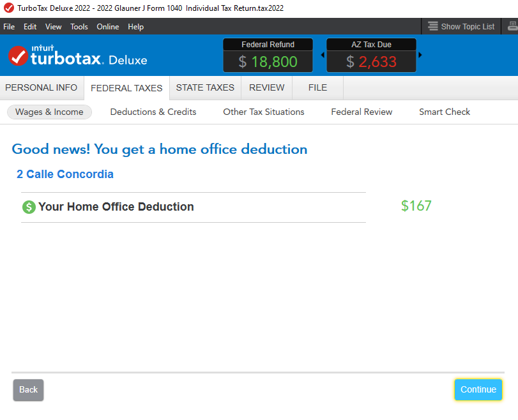Open the File menu
The width and height of the screenshot is (518, 420).
tap(9, 27)
